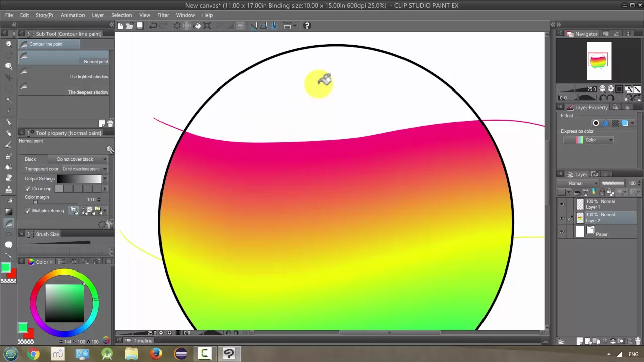Expand the selection launcher dropdown arrow
The height and width of the screenshot is (362, 644).
coord(295,26)
